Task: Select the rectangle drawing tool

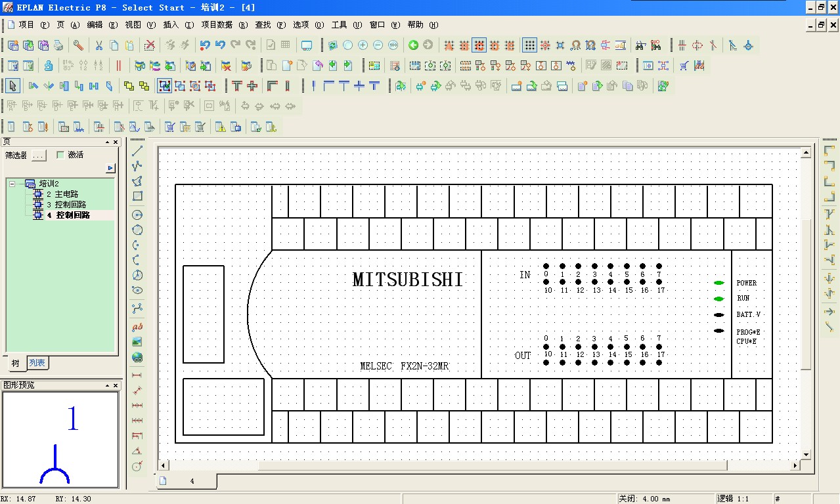Action: point(137,196)
